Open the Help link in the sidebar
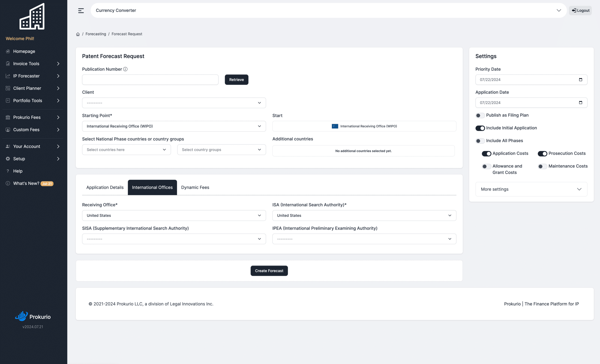 click(x=18, y=171)
